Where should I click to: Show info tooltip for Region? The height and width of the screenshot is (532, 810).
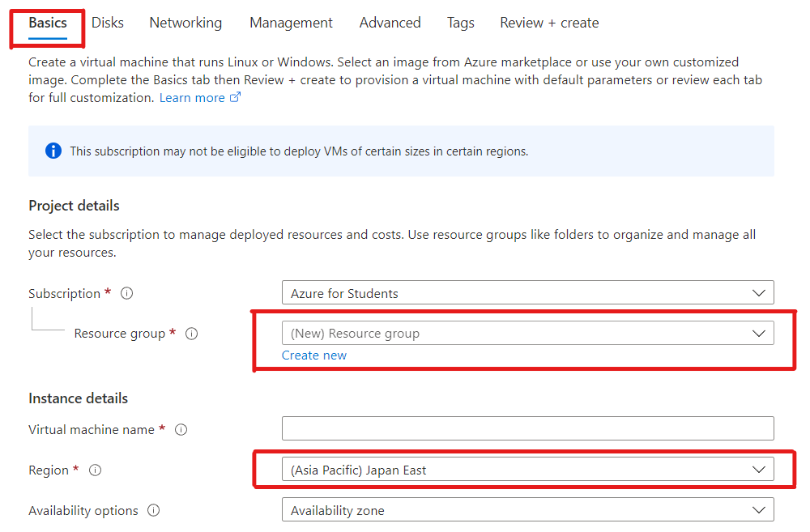click(95, 470)
